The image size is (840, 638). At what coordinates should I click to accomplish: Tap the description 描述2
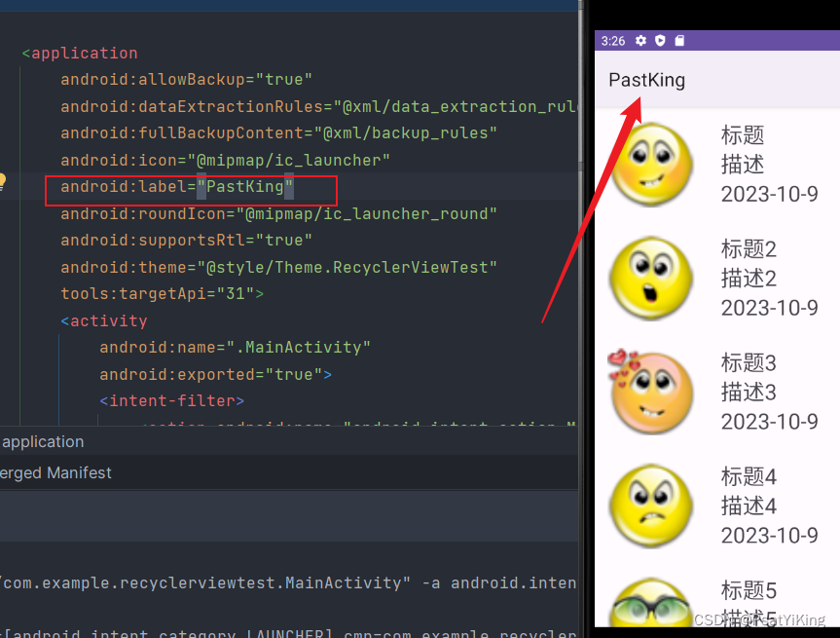click(x=749, y=279)
